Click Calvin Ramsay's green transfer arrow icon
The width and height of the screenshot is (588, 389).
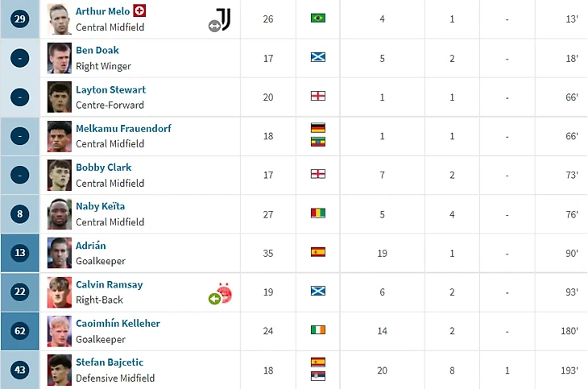(x=214, y=299)
